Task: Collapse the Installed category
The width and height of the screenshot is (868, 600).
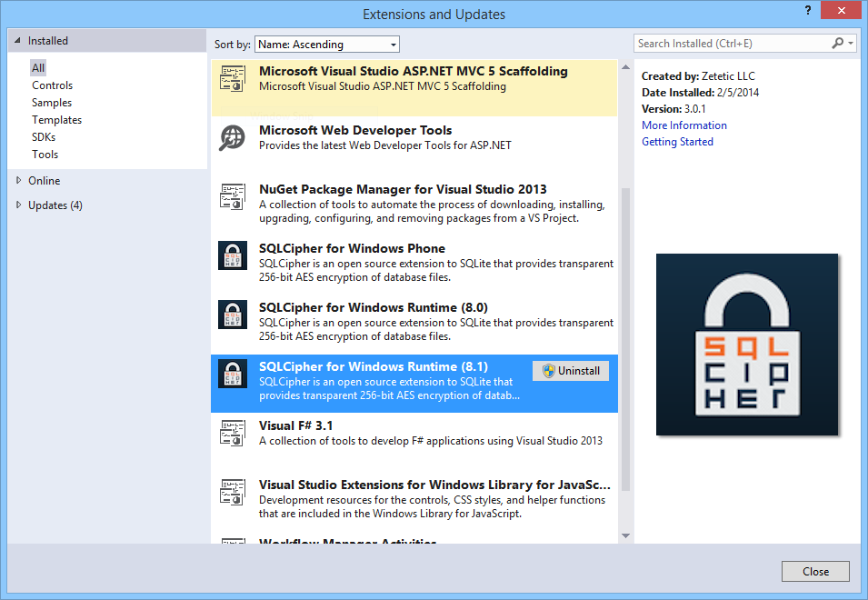Action: 17,40
